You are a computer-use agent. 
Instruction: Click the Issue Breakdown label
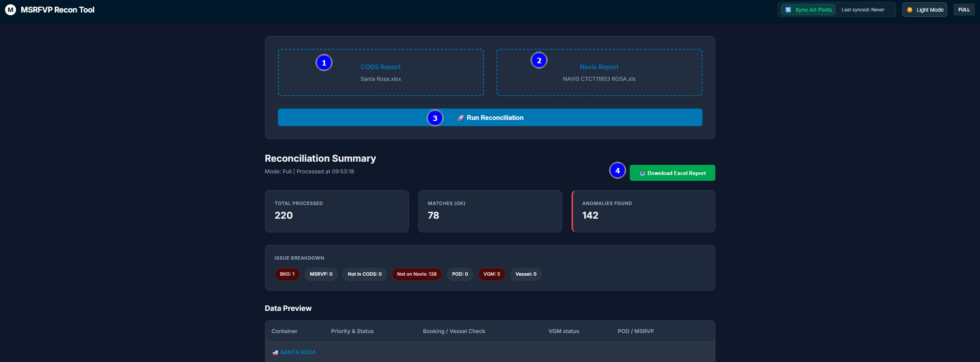(x=299, y=258)
